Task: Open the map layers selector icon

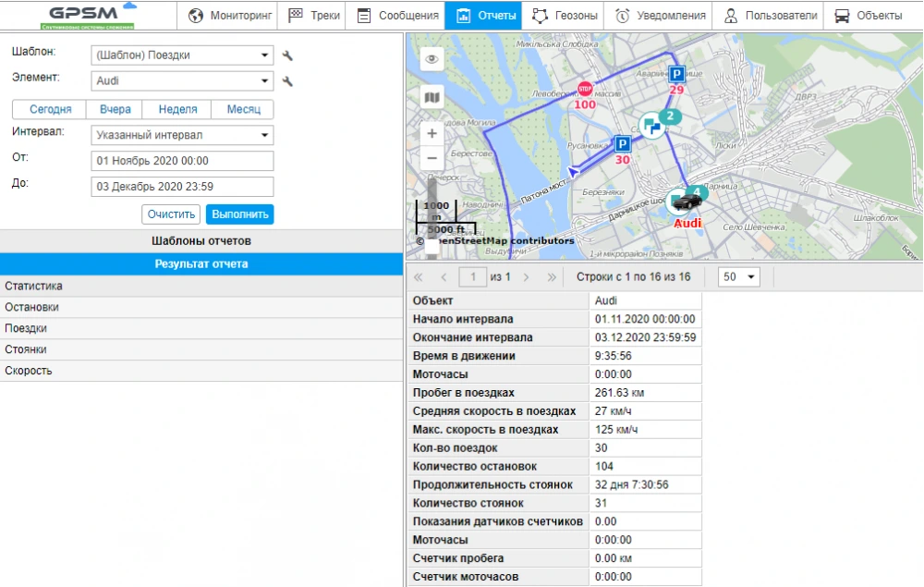Action: [x=432, y=97]
